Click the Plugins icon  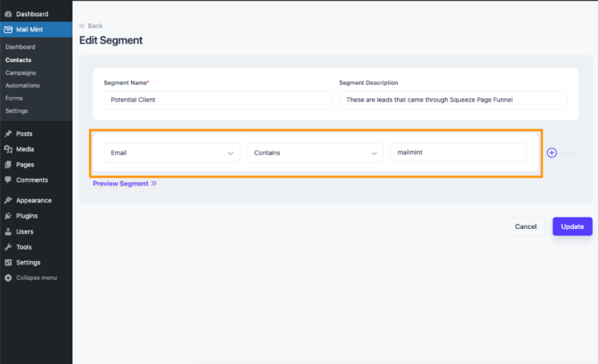tap(8, 216)
